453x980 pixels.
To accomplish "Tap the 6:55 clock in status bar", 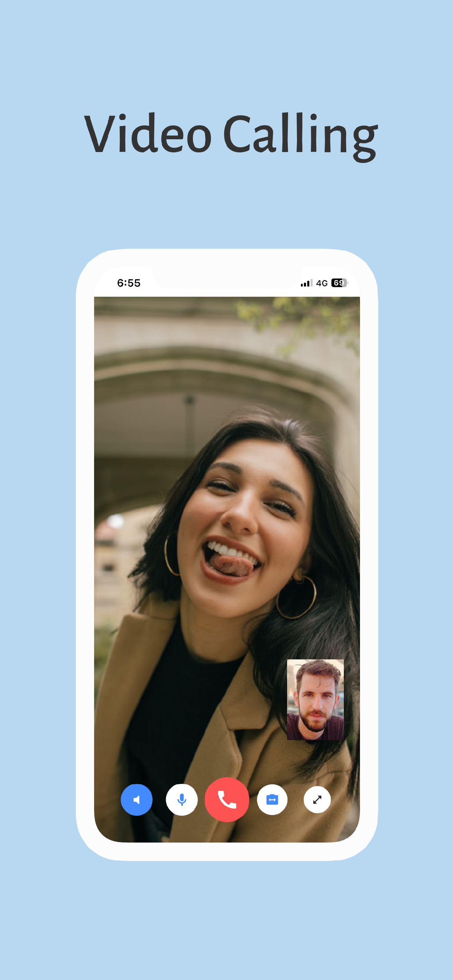I will 129,283.
